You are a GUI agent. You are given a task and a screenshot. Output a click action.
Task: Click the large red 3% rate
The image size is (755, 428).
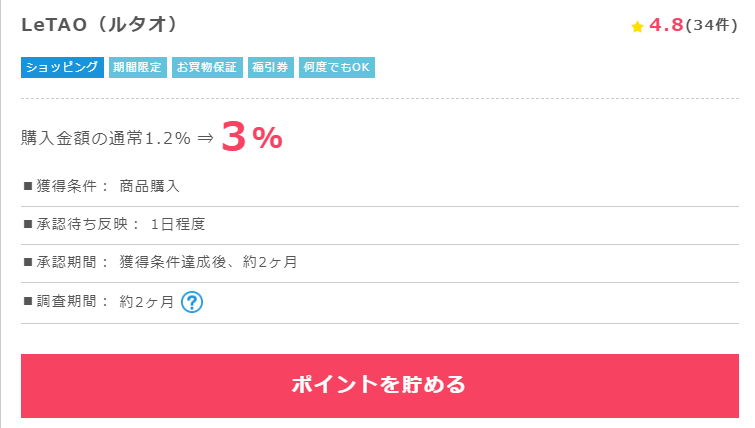click(252, 137)
